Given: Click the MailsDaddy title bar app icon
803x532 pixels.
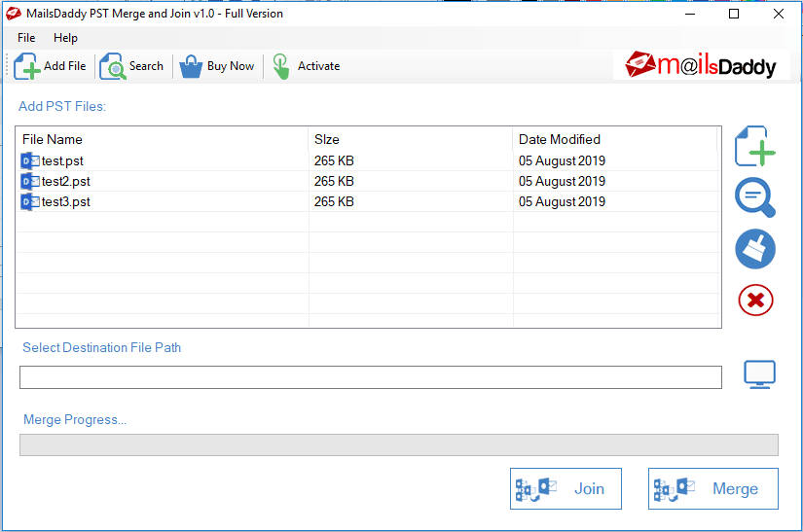Looking at the screenshot, I should 14,14.
